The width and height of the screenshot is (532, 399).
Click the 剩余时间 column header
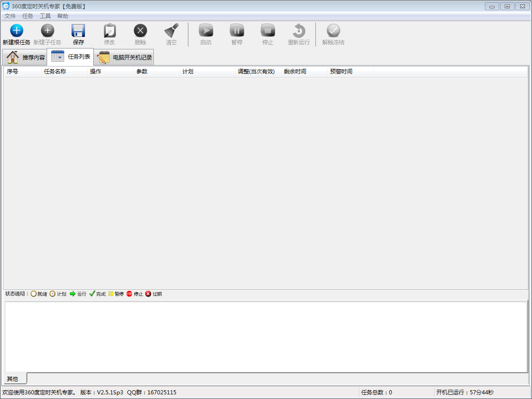coord(295,72)
